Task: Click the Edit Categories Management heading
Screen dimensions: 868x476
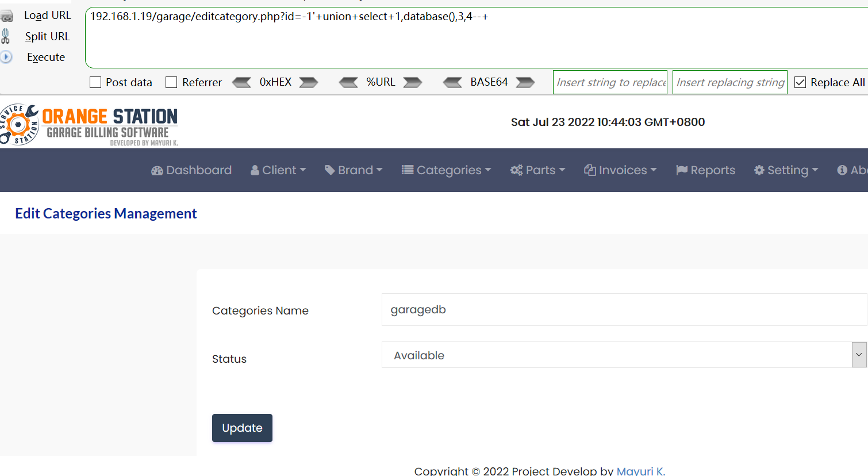Action: click(x=106, y=213)
